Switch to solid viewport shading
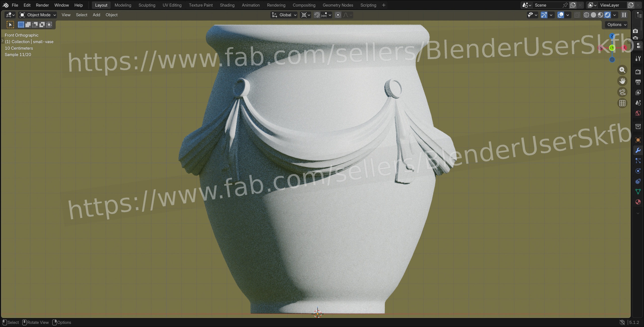The width and height of the screenshot is (644, 327). tap(593, 15)
